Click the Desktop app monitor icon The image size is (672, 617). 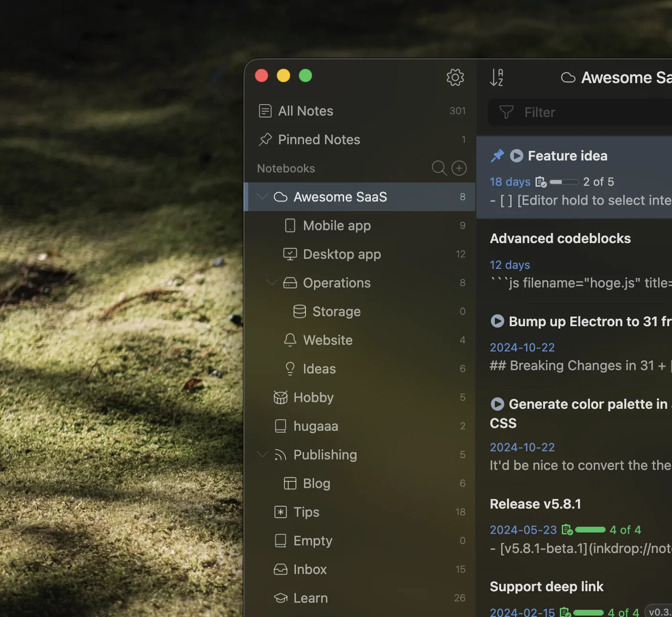(290, 254)
